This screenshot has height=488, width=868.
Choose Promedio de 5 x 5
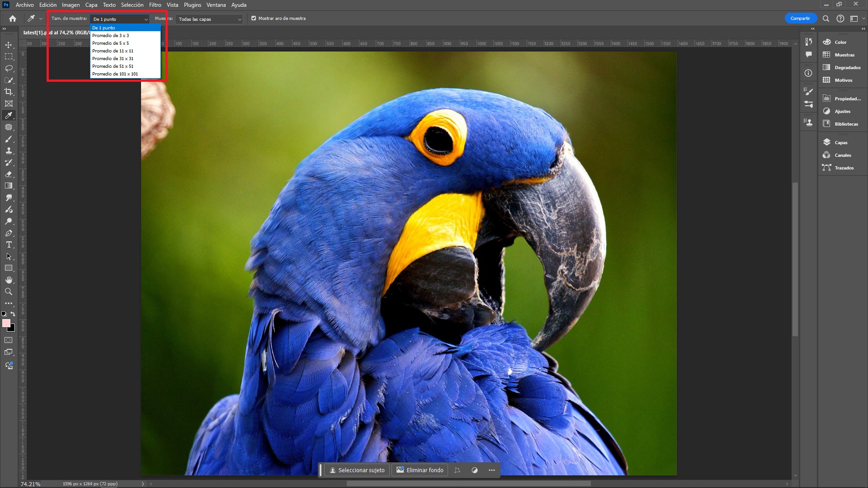(x=125, y=43)
